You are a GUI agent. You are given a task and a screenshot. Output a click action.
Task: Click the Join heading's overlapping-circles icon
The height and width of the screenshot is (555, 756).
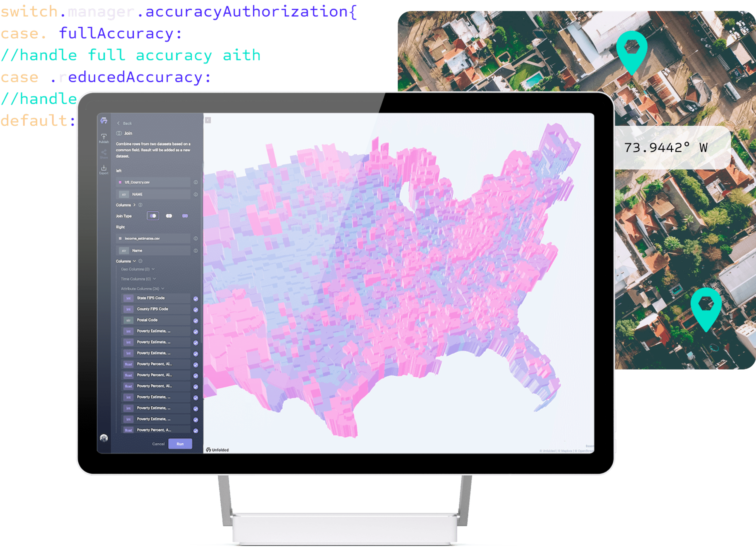(x=119, y=133)
